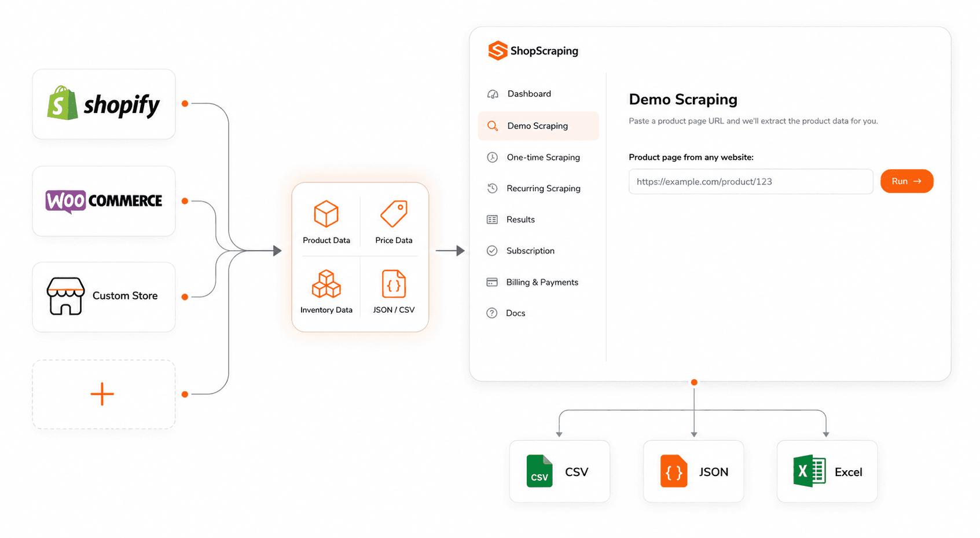The height and width of the screenshot is (538, 980).
Task: Click the ShopScraping logo icon
Action: (497, 51)
